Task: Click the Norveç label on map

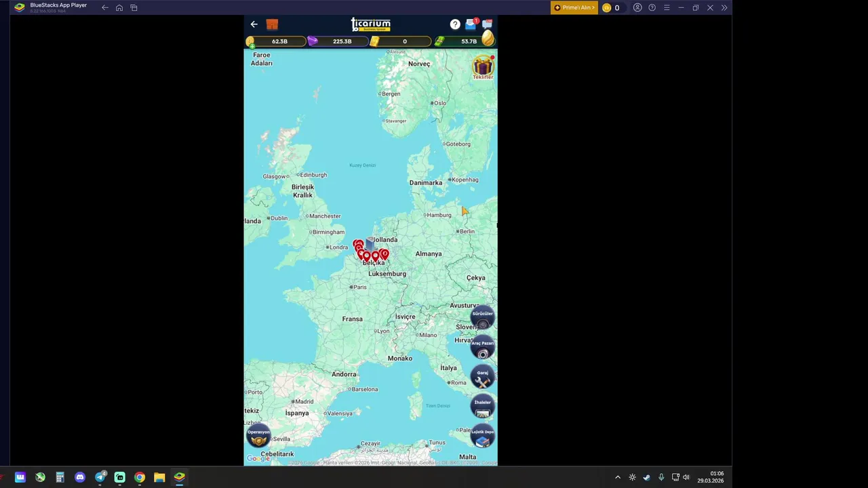Action: point(419,64)
